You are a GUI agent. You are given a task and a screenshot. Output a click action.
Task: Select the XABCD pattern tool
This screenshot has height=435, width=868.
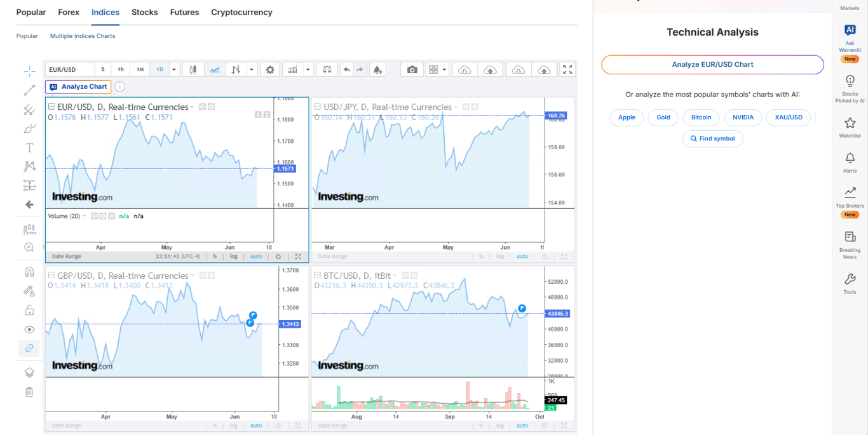coord(29,166)
